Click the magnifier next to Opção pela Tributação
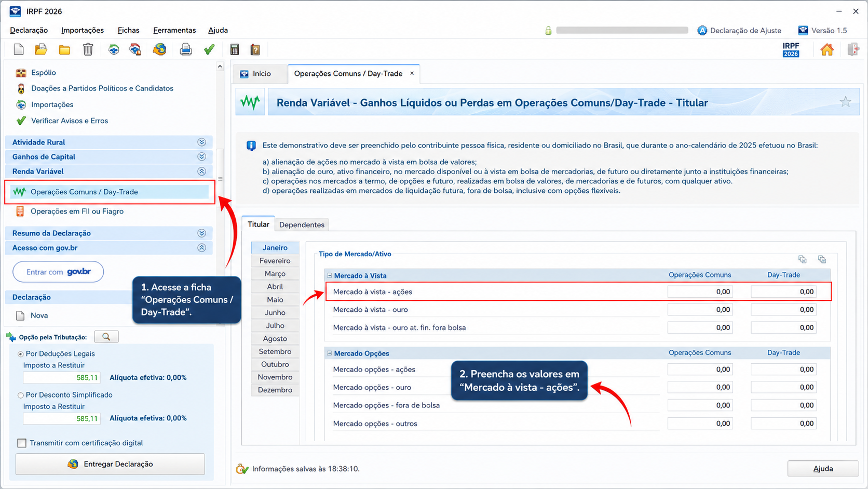 click(106, 337)
